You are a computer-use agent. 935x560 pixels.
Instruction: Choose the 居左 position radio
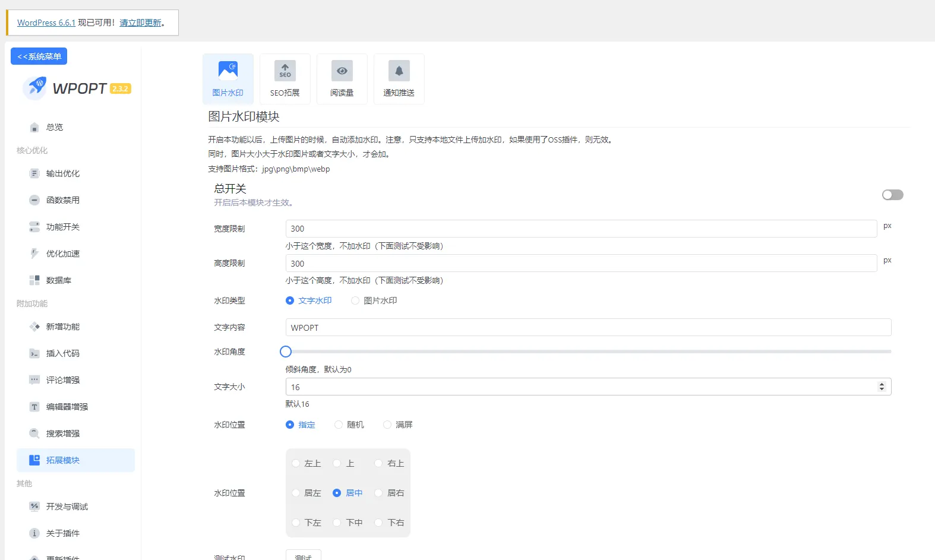pos(296,493)
